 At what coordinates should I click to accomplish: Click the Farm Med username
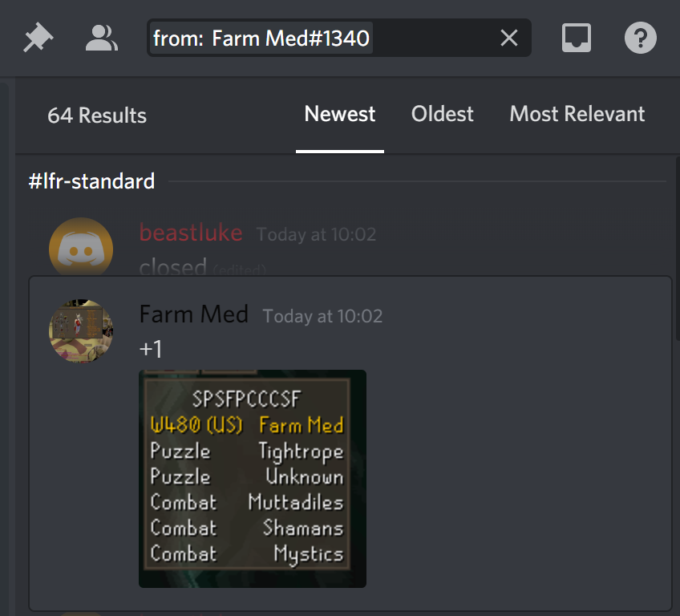pos(194,314)
